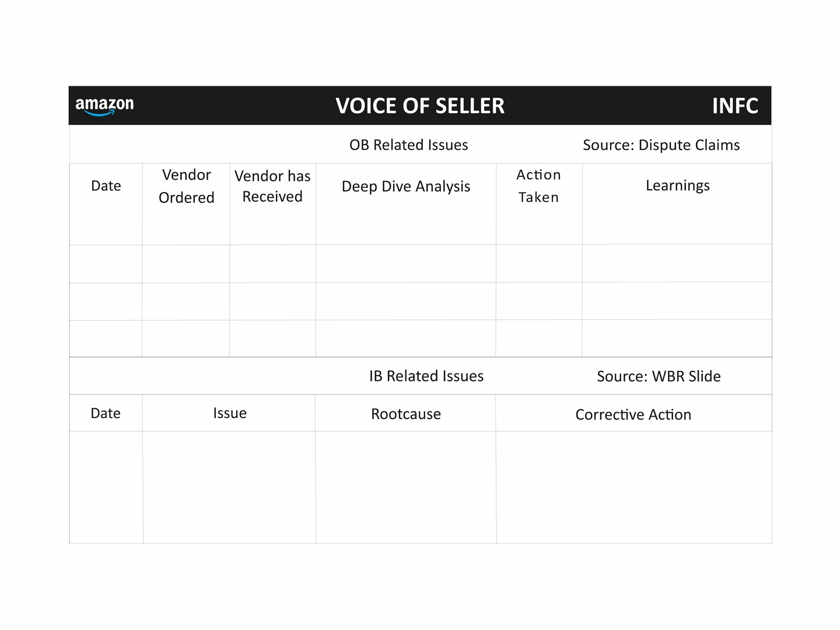The image size is (840, 630).
Task: Click the Source: Dispute Claims text
Action: click(661, 145)
